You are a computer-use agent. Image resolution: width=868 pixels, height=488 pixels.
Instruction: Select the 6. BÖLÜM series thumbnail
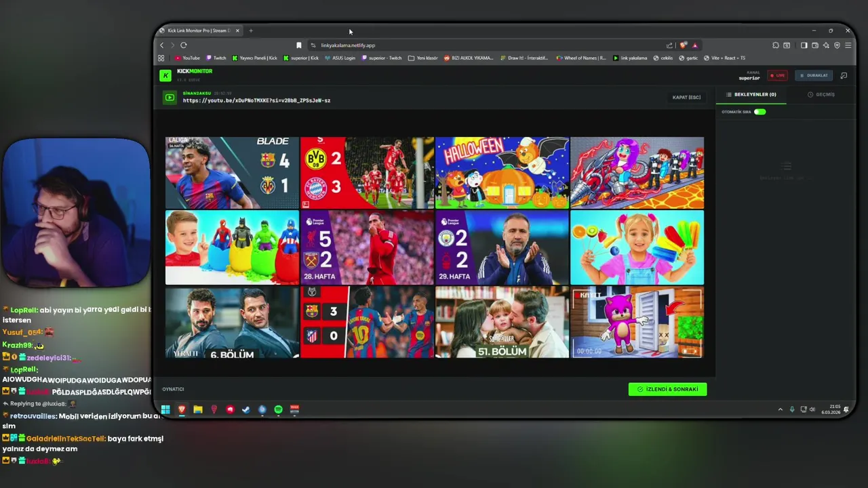point(232,322)
